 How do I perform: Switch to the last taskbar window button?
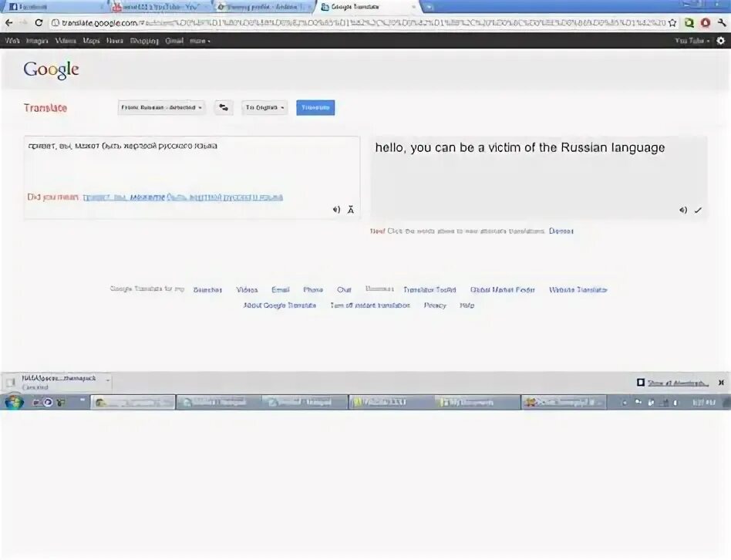click(x=564, y=402)
